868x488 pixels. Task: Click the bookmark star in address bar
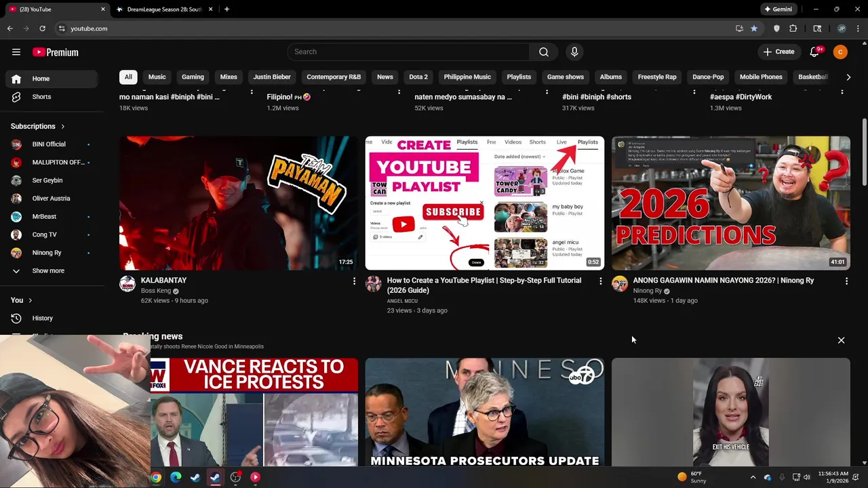tap(753, 28)
